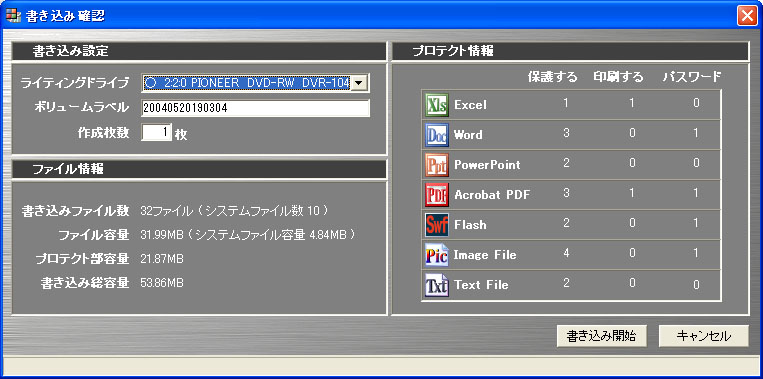Click the キャンセル button
Image resolution: width=763 pixels, height=379 pixels.
704,336
